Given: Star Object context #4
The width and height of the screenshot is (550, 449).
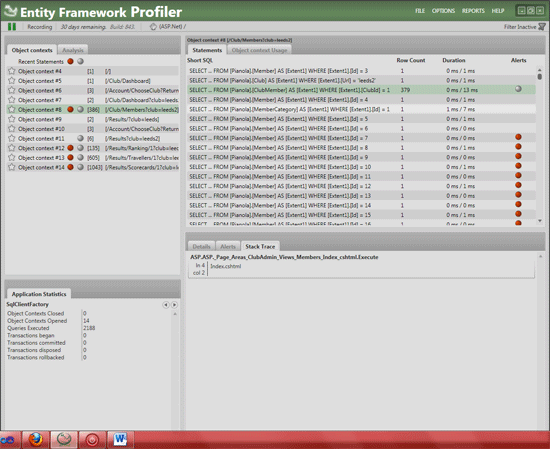Looking at the screenshot, I should coord(12,71).
